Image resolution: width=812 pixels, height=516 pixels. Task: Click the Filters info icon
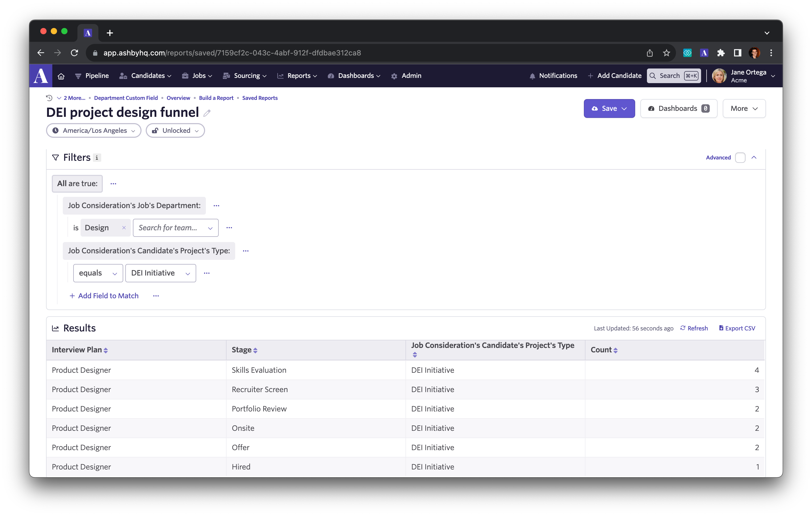97,158
